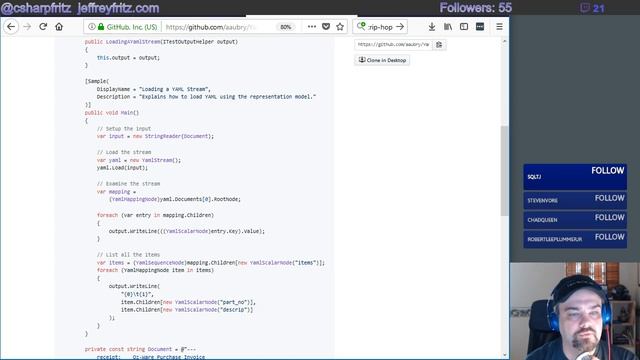Click the 'var input = new StringReader' line

coord(155,136)
